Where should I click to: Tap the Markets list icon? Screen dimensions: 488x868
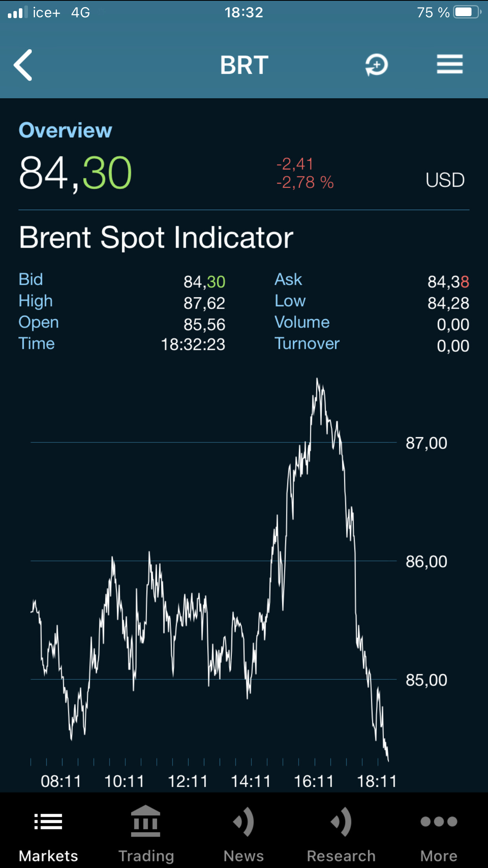[x=48, y=821]
